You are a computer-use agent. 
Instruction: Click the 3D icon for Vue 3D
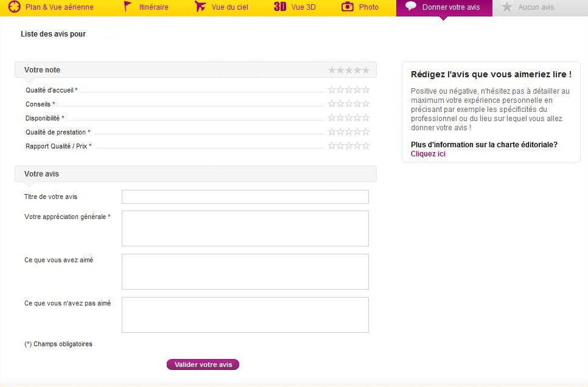280,7
